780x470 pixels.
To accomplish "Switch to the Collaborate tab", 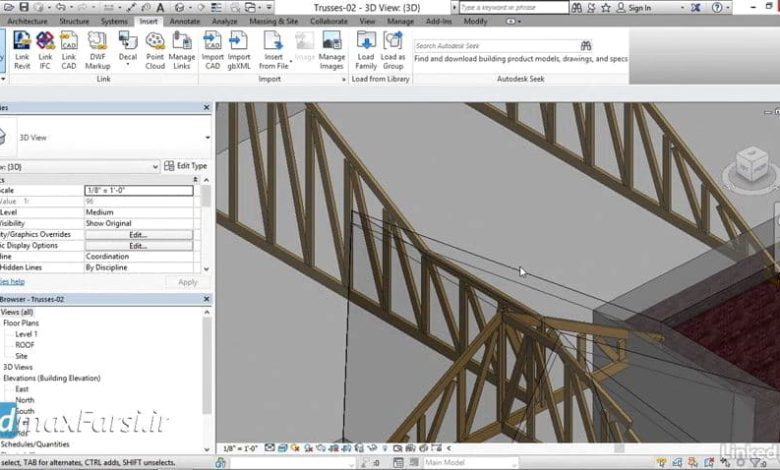I will click(329, 21).
